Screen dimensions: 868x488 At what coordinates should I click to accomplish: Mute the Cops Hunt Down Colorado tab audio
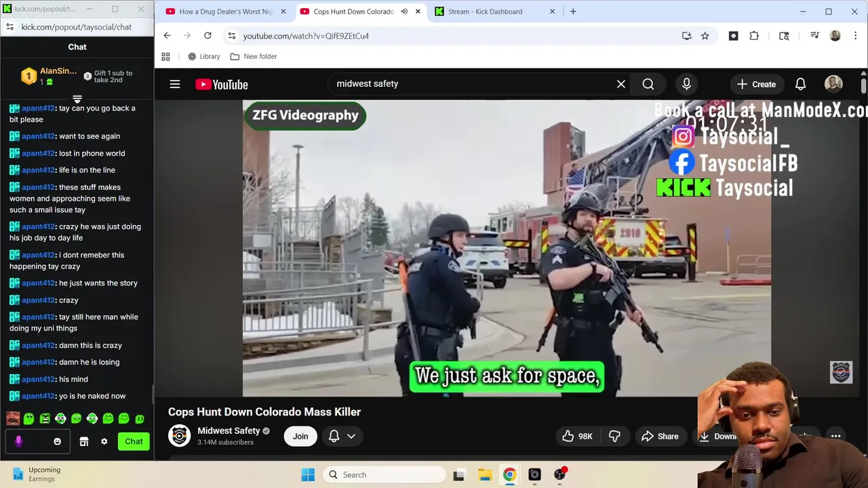point(404,12)
